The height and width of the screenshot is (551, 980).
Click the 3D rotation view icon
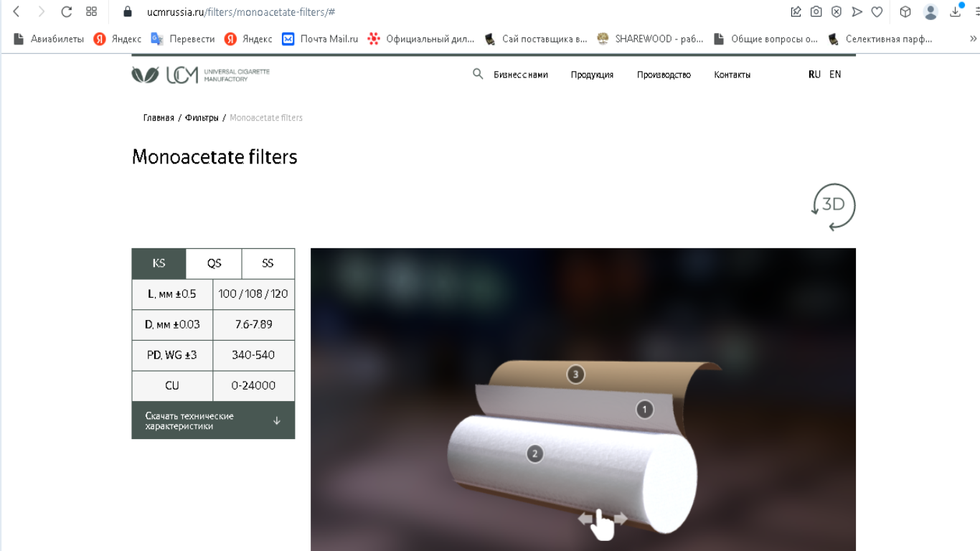(x=834, y=207)
